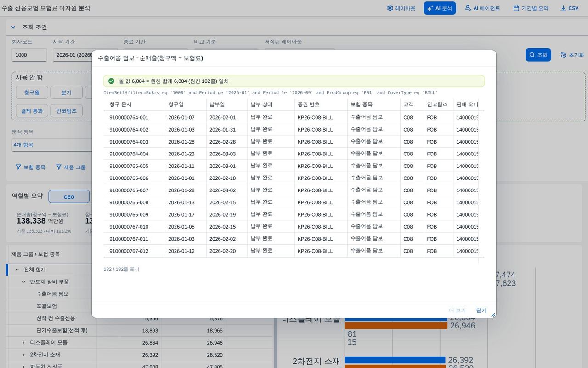Image resolution: width=588 pixels, height=368 pixels.
Task: Expand the 2차전지 소재 node
Action: point(24,355)
